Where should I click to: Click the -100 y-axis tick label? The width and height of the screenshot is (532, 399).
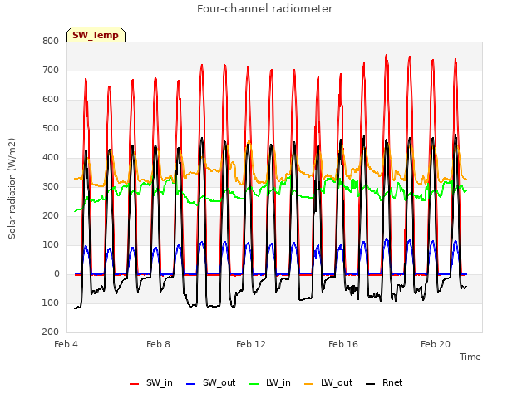(49, 303)
